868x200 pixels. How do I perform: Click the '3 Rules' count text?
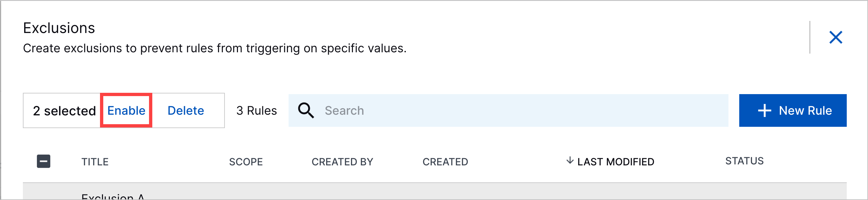[257, 110]
